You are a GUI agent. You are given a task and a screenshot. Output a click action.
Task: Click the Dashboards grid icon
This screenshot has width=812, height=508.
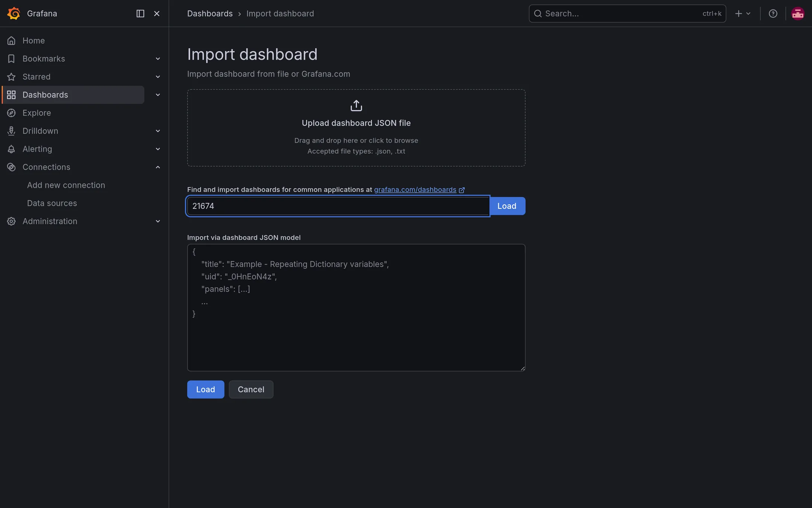coord(11,95)
